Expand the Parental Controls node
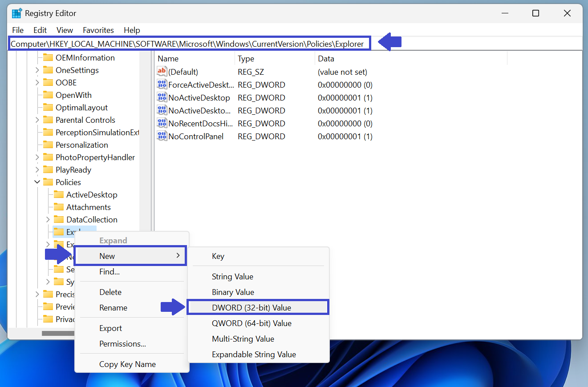 [x=37, y=120]
